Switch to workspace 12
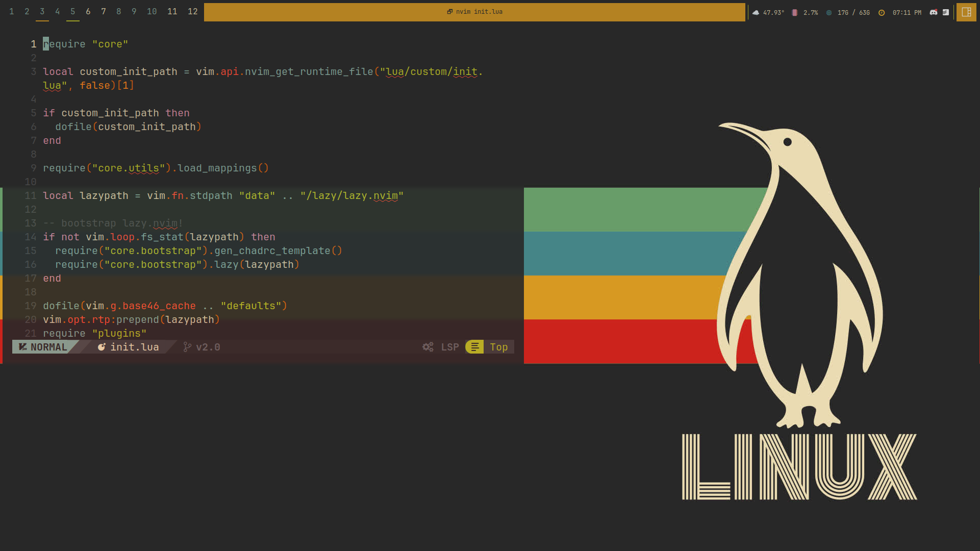 tap(192, 11)
